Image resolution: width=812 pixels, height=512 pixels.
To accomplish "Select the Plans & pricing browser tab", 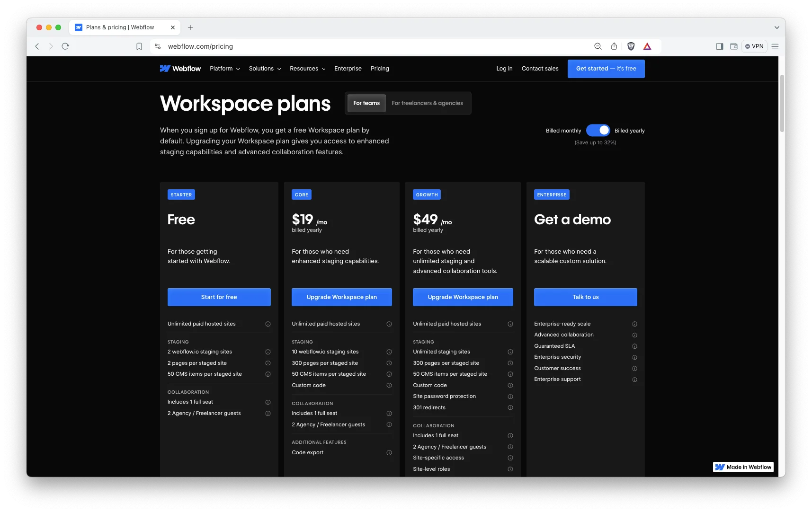I will click(x=120, y=27).
